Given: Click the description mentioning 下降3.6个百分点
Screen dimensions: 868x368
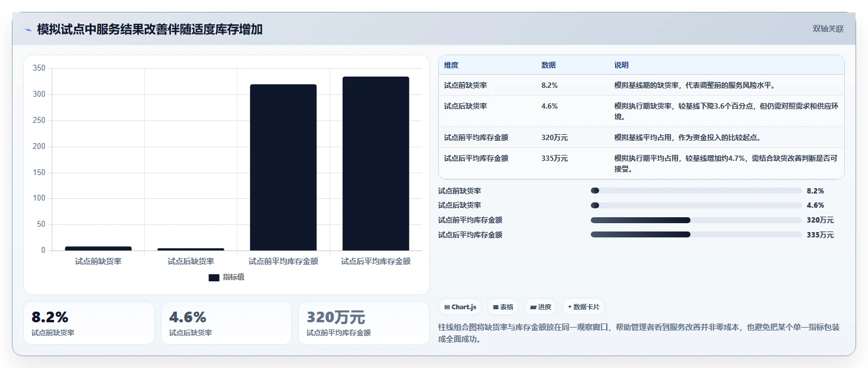Looking at the screenshot, I should (726, 112).
